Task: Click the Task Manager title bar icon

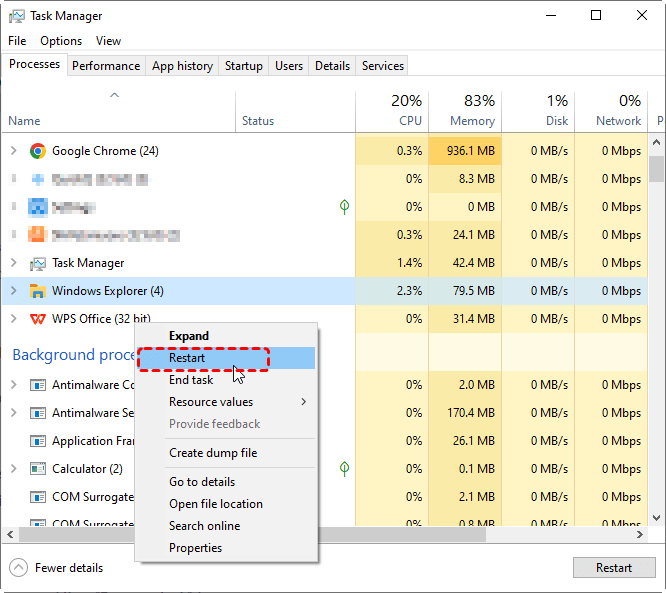Action: 17,16
